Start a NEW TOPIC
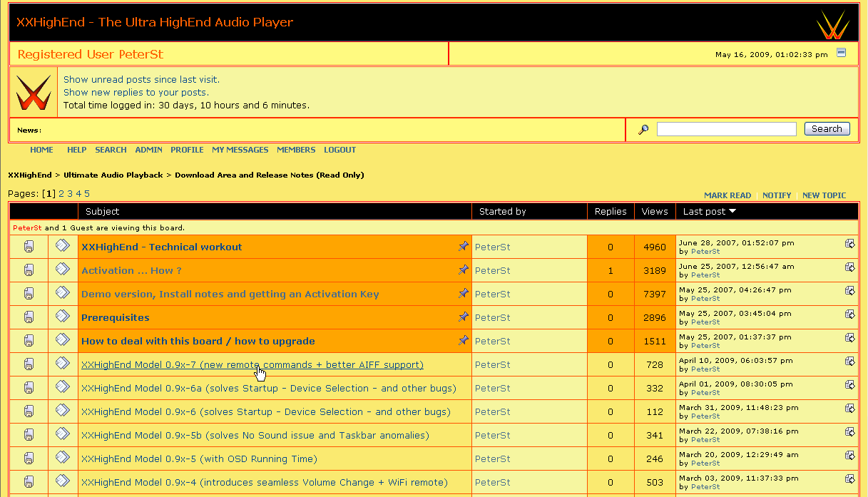The height and width of the screenshot is (497, 868). (x=824, y=195)
